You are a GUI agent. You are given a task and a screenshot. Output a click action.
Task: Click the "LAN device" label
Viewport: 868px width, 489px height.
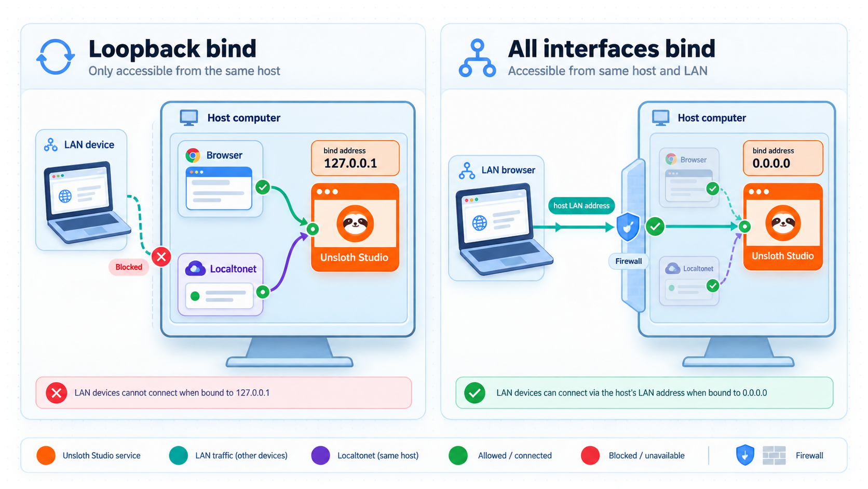coord(89,145)
